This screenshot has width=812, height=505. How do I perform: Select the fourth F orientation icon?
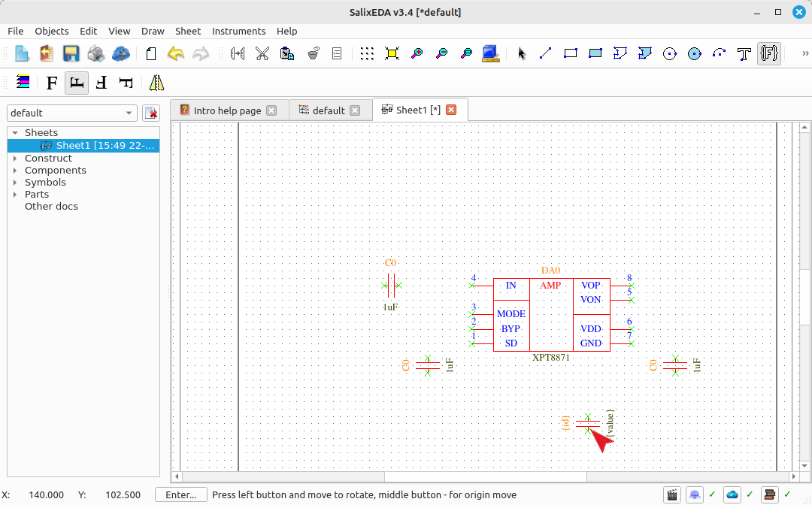(126, 83)
